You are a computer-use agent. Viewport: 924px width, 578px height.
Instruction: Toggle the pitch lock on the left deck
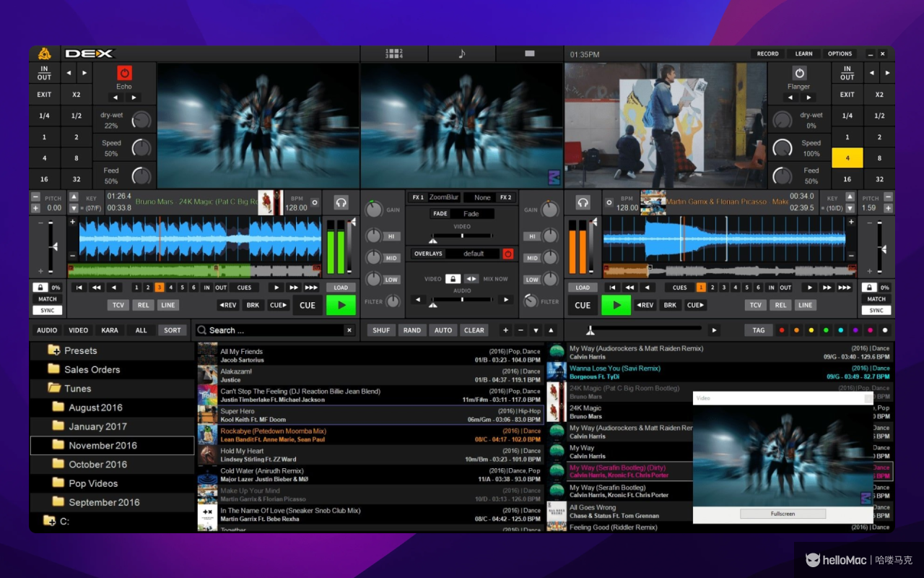point(40,288)
